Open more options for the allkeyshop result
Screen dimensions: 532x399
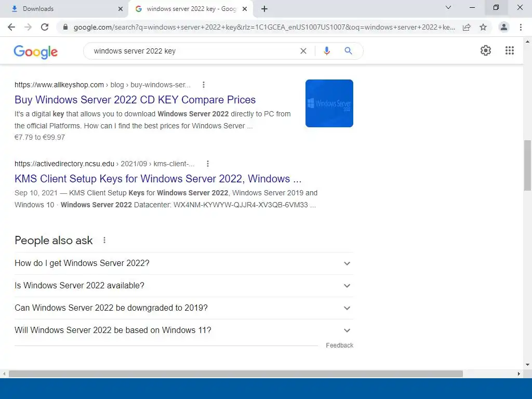coord(204,85)
